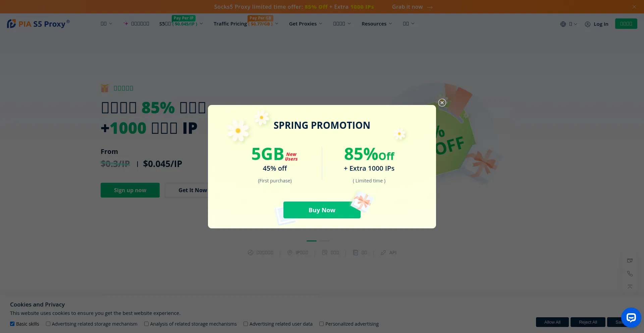Click the Allow All cookies button
644x333 pixels.
coord(552,322)
